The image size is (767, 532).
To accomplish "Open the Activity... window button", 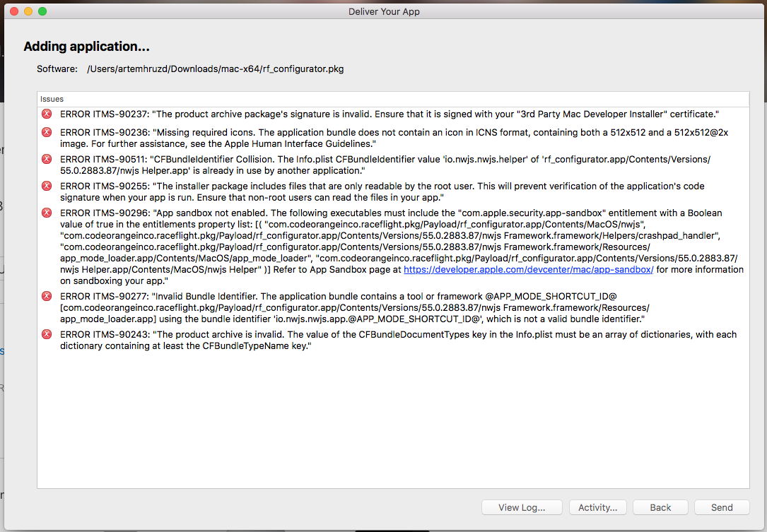I will [x=598, y=507].
